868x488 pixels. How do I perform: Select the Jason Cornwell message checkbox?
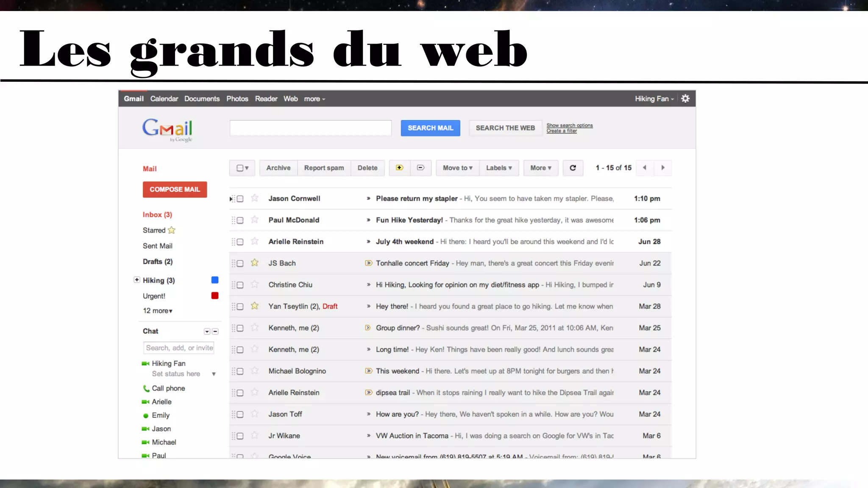pyautogui.click(x=240, y=199)
